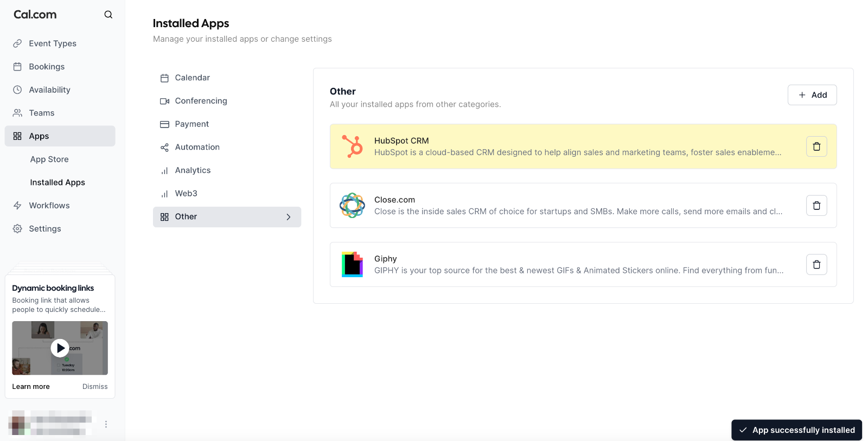Open search with magnifier icon
868x441 pixels.
pyautogui.click(x=108, y=15)
